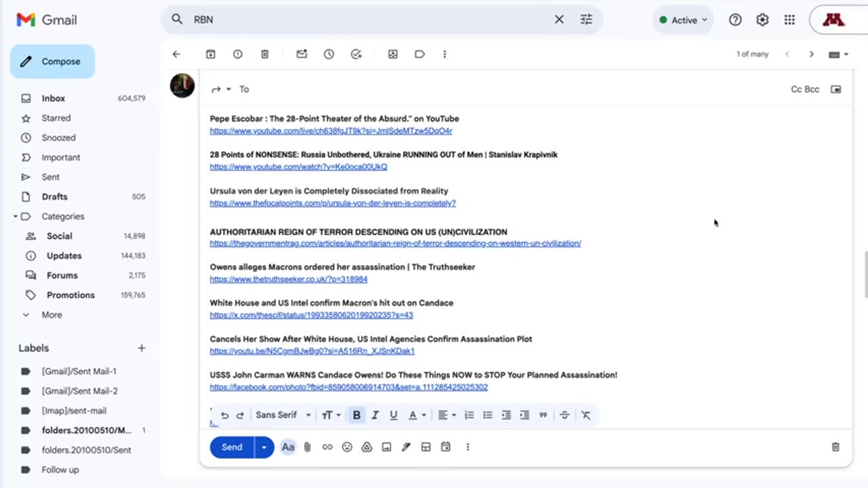The height and width of the screenshot is (488, 868).
Task: Delete the email with the top toolbar trash icon
Action: (264, 54)
